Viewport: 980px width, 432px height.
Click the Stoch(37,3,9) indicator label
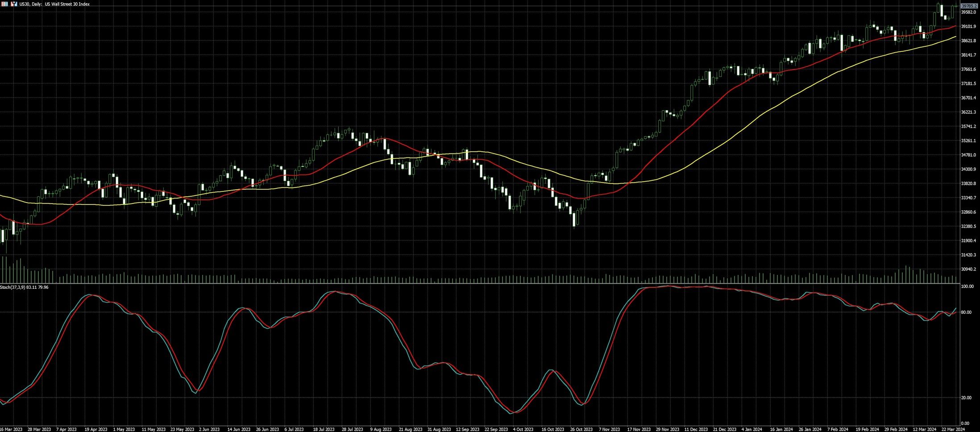coord(24,287)
